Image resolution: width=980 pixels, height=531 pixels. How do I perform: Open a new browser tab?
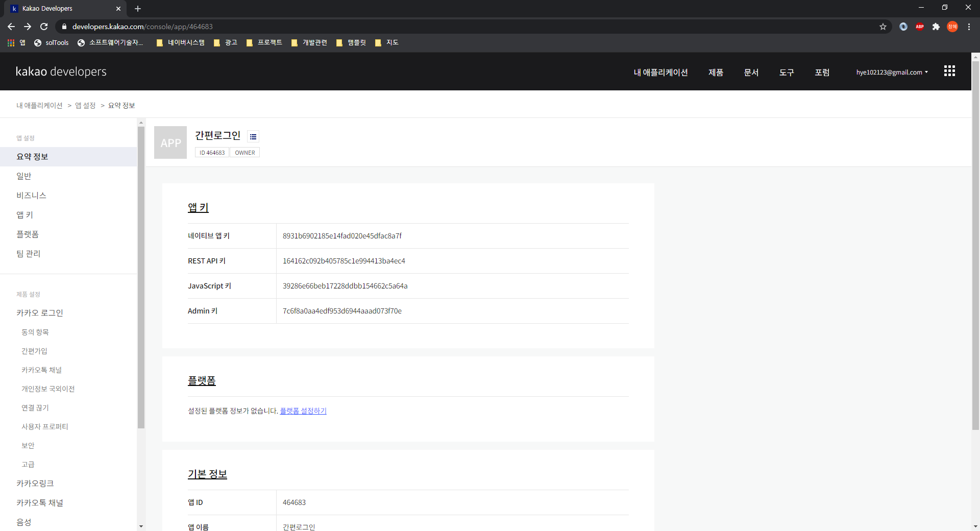(x=138, y=9)
